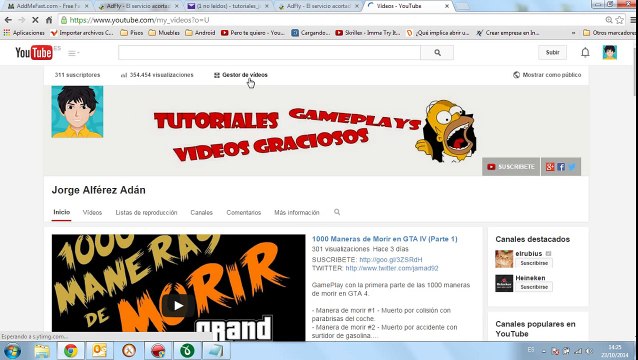The height and width of the screenshot is (360, 638).
Task: Click the browser back arrow
Action: point(8,20)
